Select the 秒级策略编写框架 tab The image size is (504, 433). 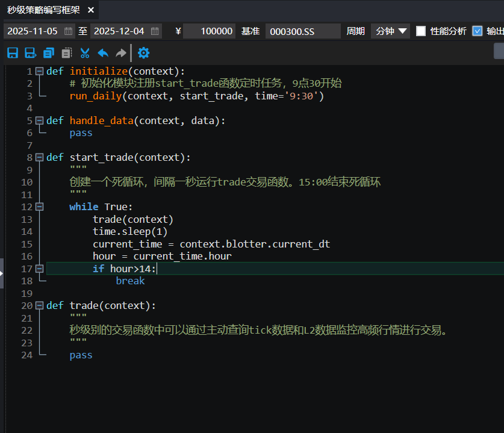44,10
